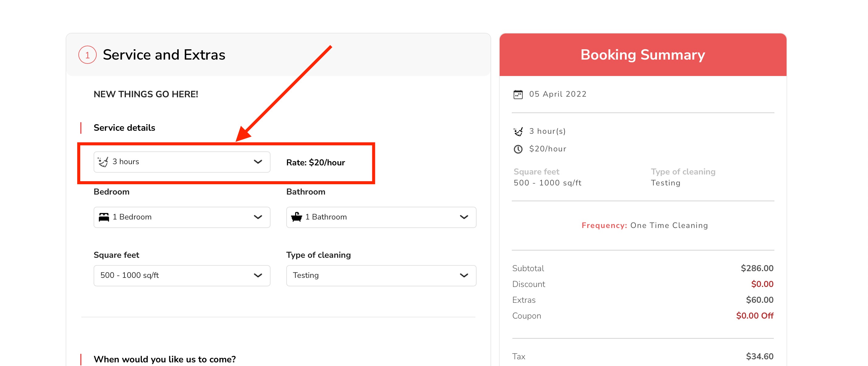Click the Bathroom field label
Viewport: 868px width, 366px height.
(306, 192)
